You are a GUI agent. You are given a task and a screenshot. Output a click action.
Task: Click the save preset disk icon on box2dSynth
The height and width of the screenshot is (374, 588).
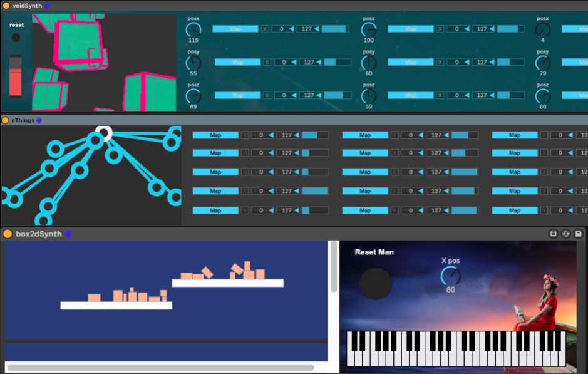pyautogui.click(x=579, y=234)
